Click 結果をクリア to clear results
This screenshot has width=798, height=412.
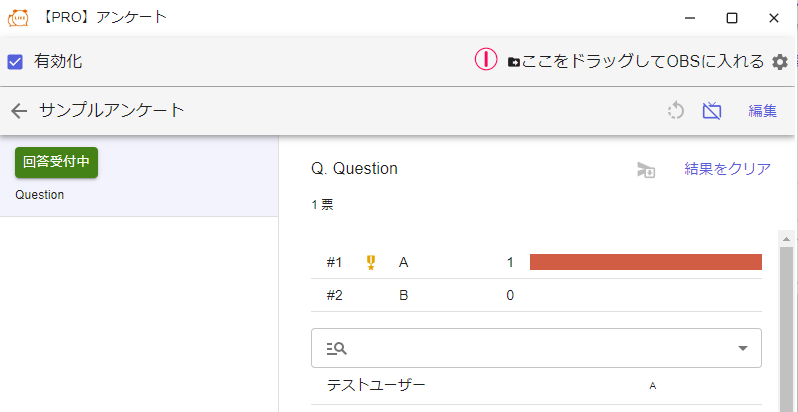coord(727,169)
